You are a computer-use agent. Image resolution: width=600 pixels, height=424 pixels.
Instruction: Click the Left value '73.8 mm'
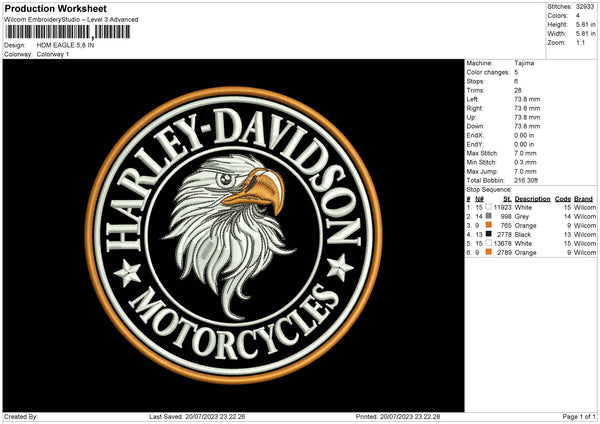point(527,99)
